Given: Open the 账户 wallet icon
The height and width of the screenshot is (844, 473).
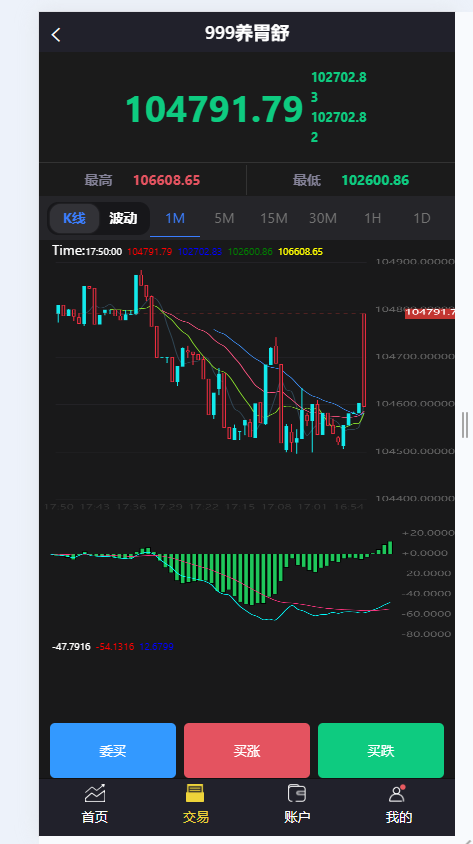Looking at the screenshot, I should tap(297, 793).
